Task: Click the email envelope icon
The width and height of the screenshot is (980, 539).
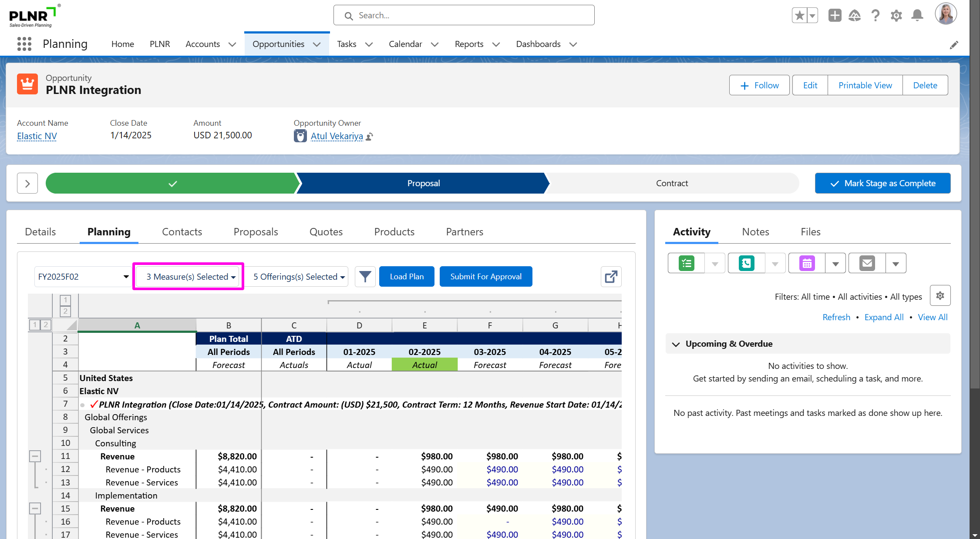Action: pyautogui.click(x=867, y=263)
